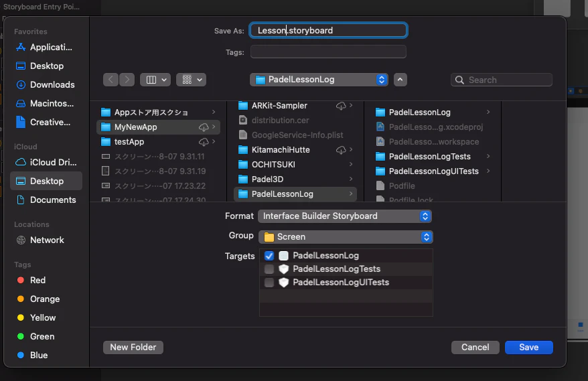Click New Folder button

[133, 348]
